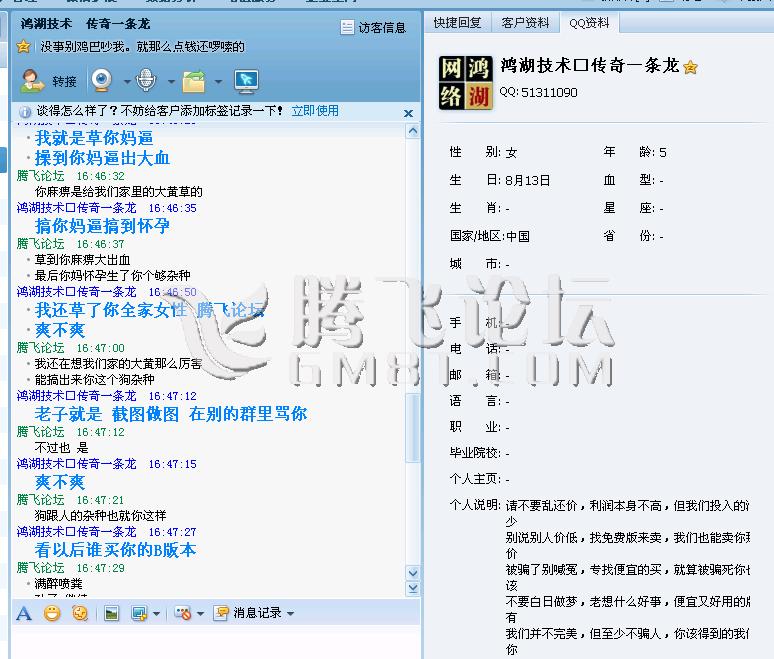Click the send picture icon
Image resolution: width=774 pixels, height=659 pixels.
112,614
